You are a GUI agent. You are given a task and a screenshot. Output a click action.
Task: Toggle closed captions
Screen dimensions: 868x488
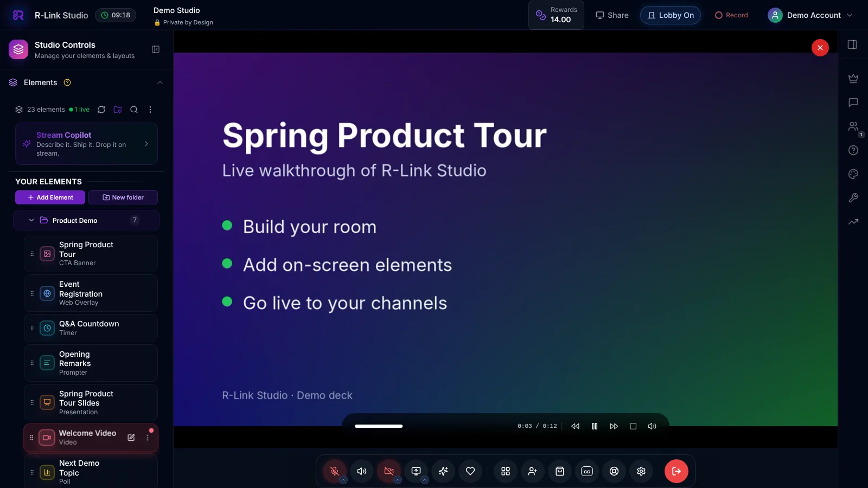587,471
